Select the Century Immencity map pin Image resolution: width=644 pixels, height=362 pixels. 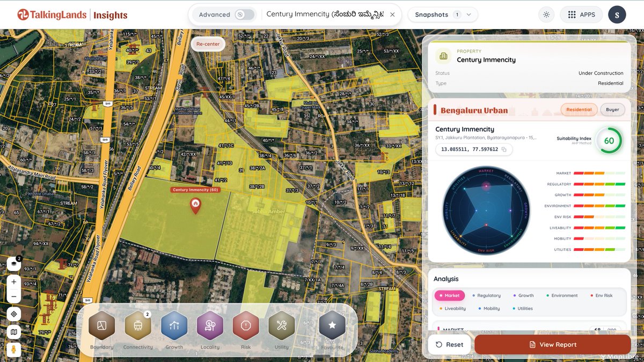195,205
